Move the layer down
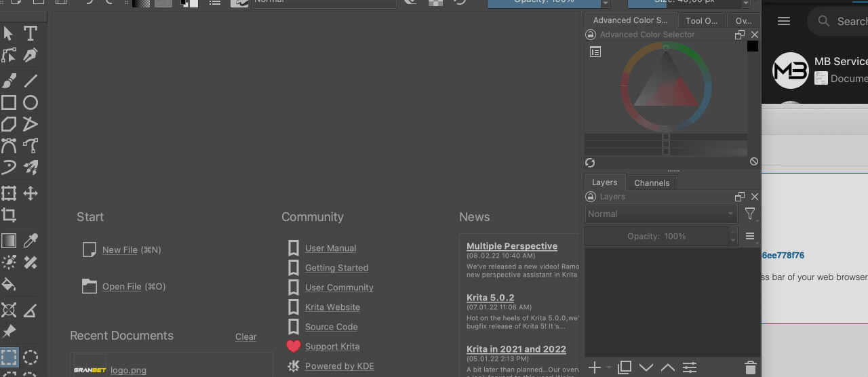Screen dimensions: 868x377 (x=646, y=368)
